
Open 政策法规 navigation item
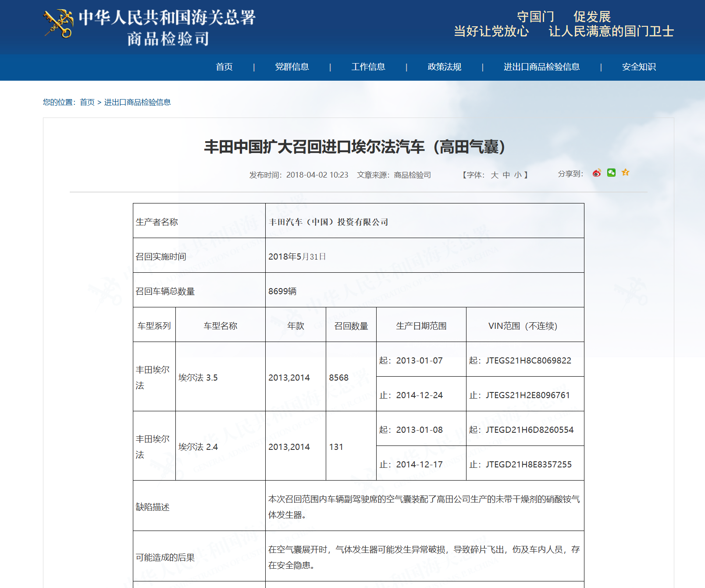444,67
